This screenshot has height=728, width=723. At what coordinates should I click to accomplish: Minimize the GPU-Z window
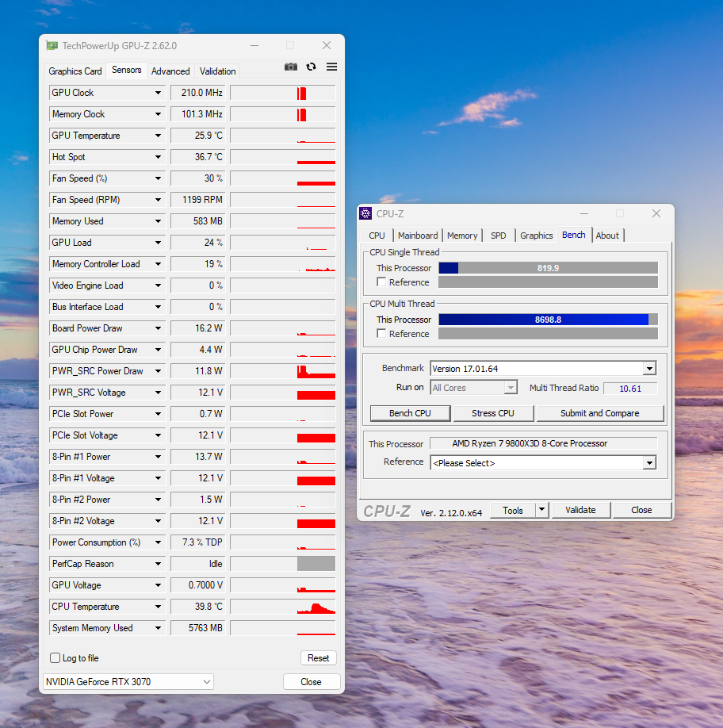(254, 45)
